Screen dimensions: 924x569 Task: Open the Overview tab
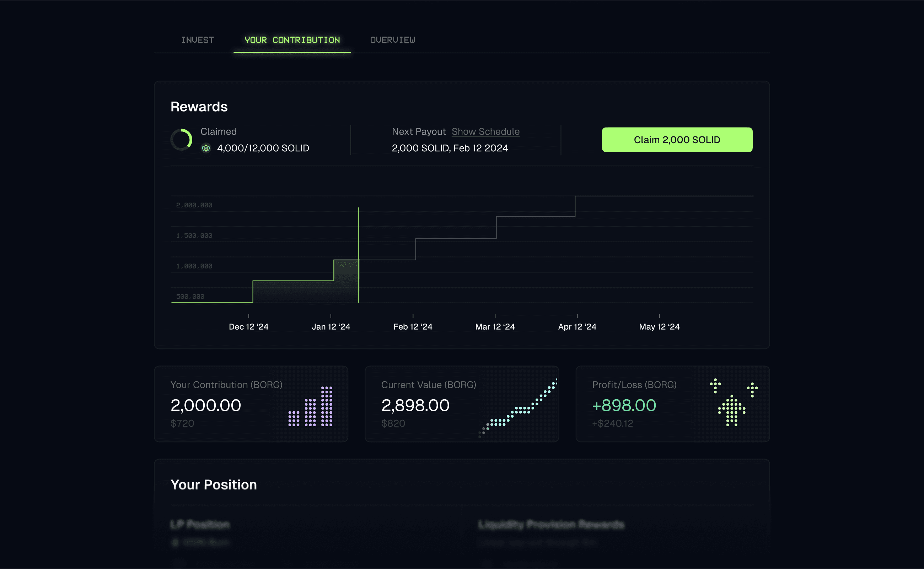[392, 40]
